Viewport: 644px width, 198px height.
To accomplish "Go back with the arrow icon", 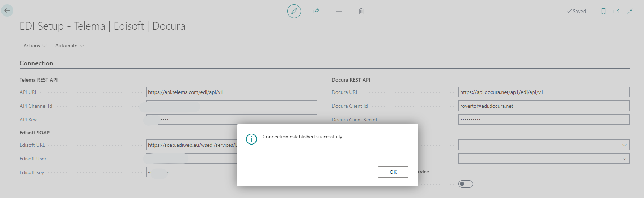I will (7, 10).
